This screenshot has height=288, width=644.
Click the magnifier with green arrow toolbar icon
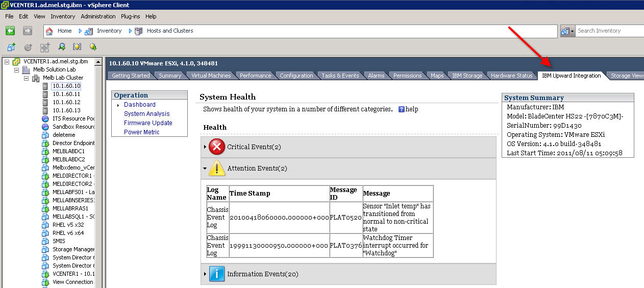[x=62, y=47]
